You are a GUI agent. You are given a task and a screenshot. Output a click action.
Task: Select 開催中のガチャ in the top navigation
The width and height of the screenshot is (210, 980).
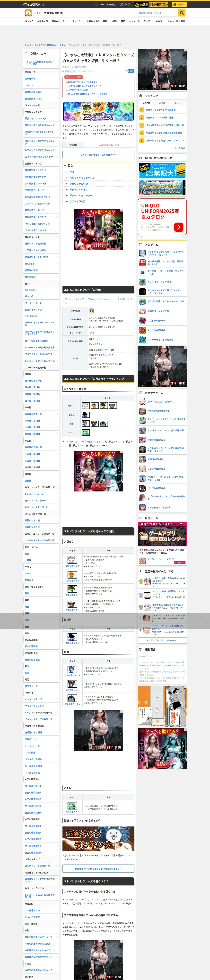click(x=59, y=21)
